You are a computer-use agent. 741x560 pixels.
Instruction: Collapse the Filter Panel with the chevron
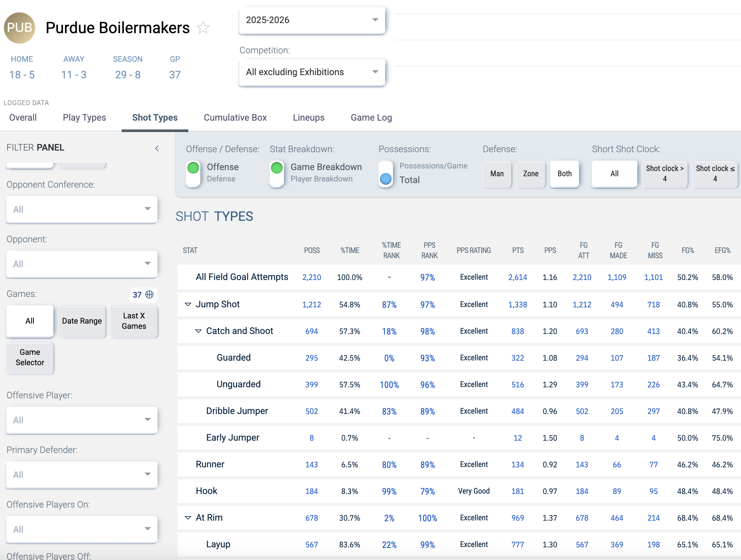pos(157,148)
